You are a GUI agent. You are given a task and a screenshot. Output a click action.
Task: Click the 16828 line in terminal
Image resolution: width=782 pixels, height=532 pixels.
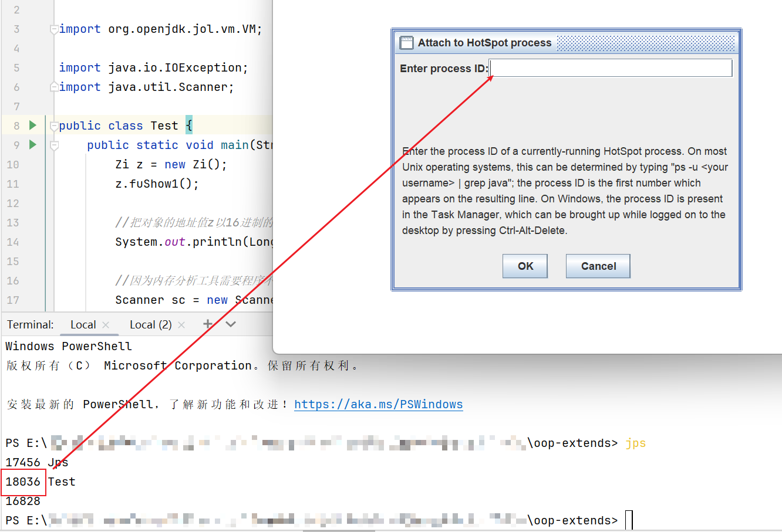(23, 501)
